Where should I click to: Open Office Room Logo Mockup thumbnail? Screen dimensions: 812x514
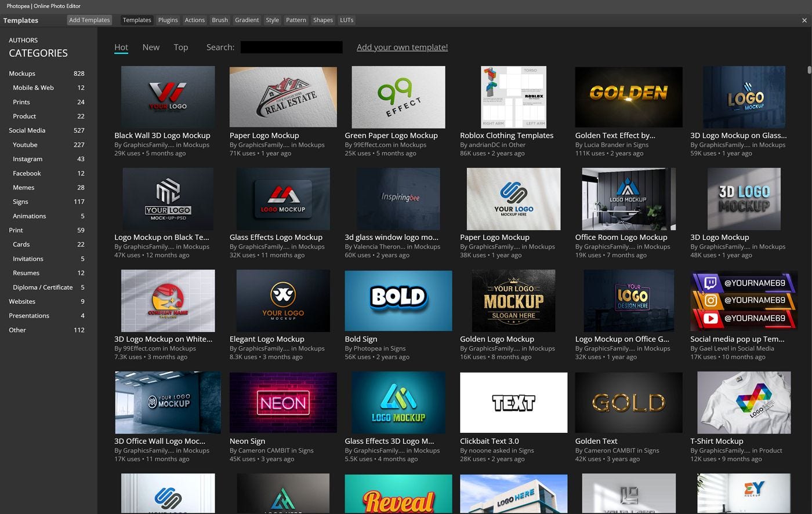click(629, 199)
